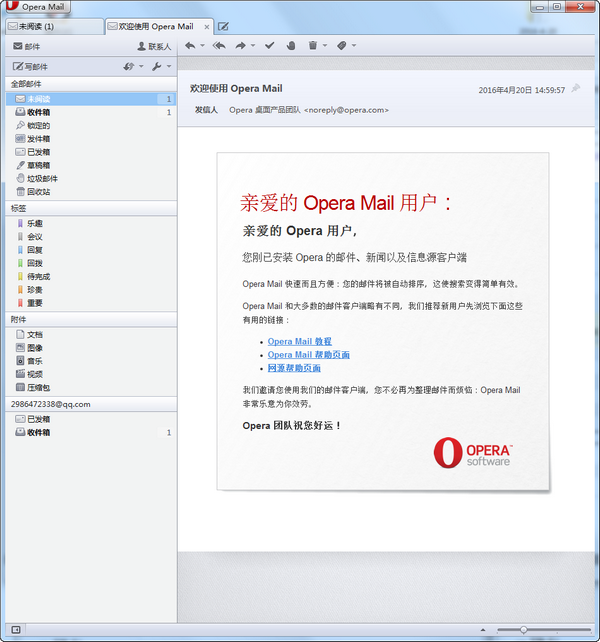Switch to the 未阅读 (1) tab

[x=50, y=26]
